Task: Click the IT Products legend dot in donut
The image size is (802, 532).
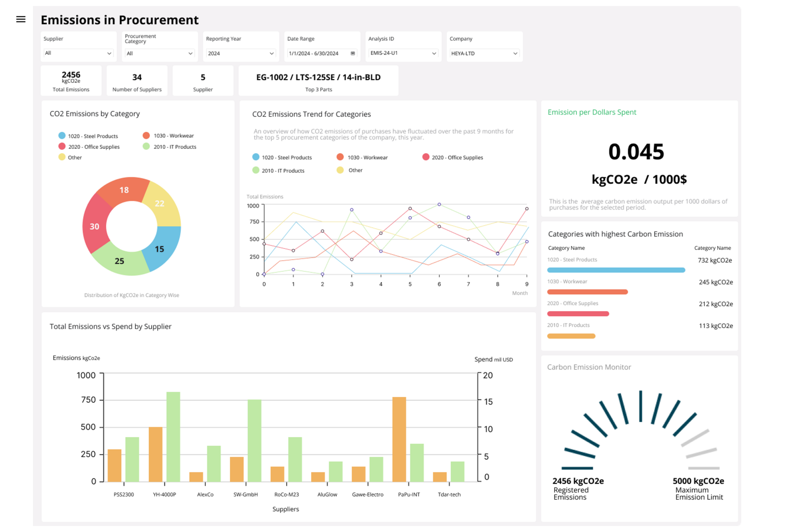Action: coord(146,146)
